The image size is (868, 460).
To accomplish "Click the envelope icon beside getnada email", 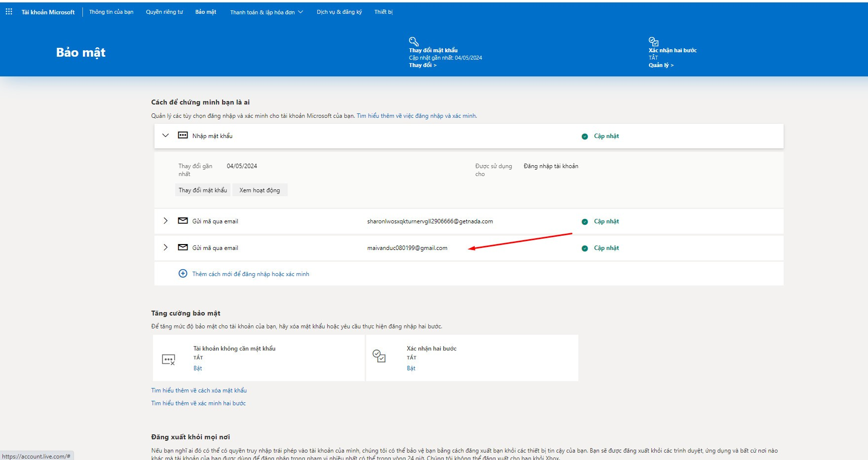I will (x=183, y=221).
